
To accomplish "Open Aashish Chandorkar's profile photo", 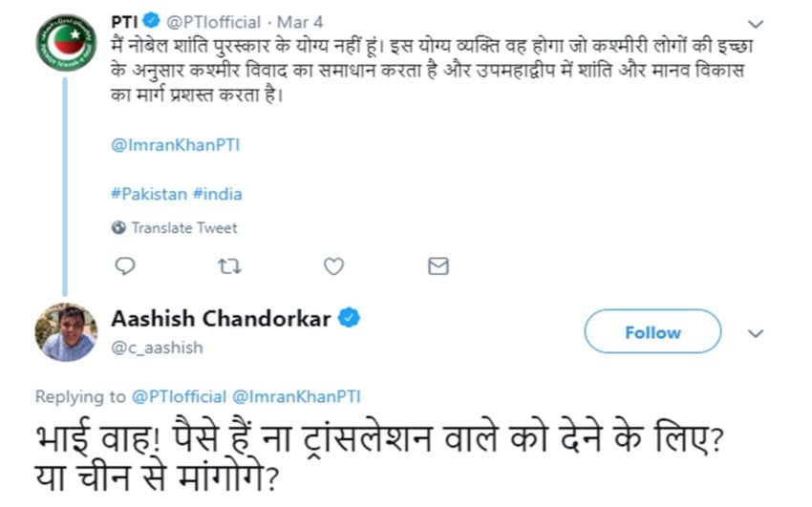I will click(66, 332).
